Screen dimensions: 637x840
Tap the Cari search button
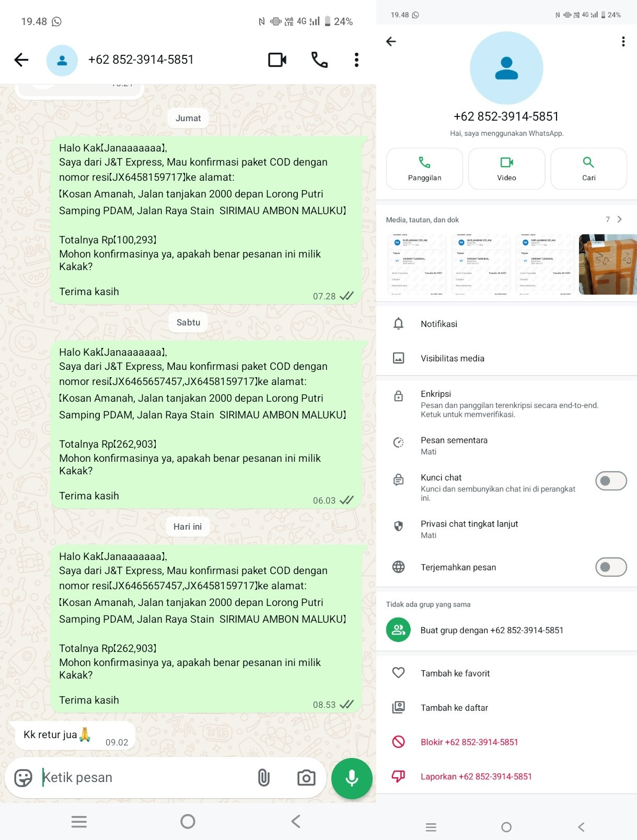[588, 169]
